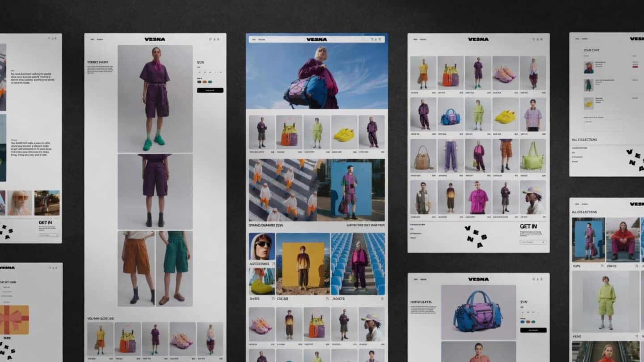
Task: Click the arrow beside the yellow-backdrop collab caption
Action: tap(327, 298)
